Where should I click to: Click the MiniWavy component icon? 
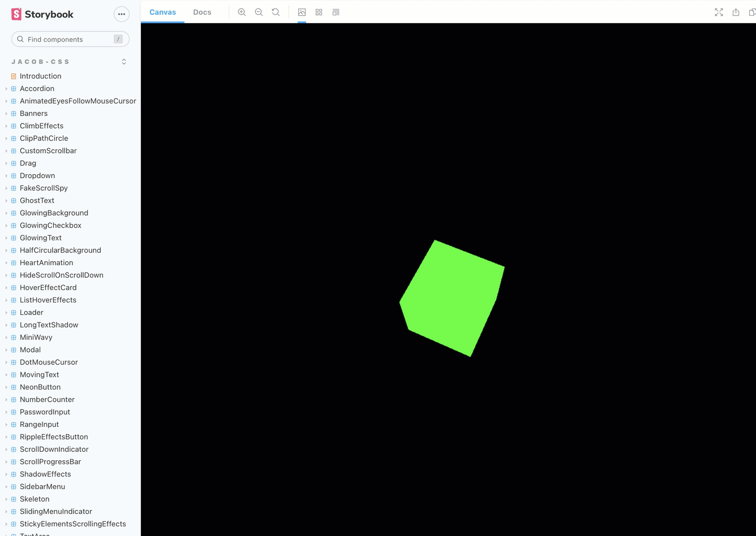[14, 337]
